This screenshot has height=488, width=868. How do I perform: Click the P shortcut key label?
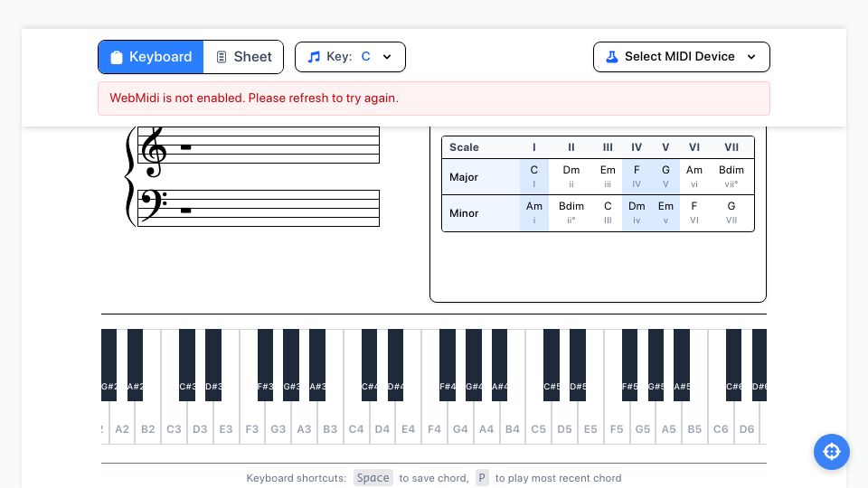tap(482, 478)
